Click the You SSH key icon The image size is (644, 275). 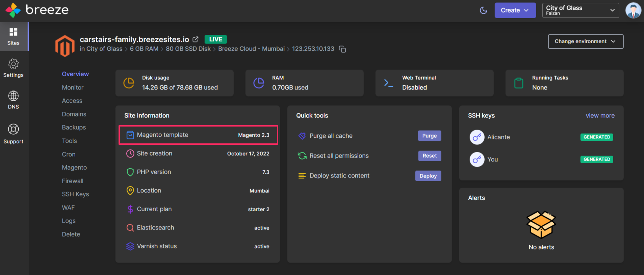point(477,159)
